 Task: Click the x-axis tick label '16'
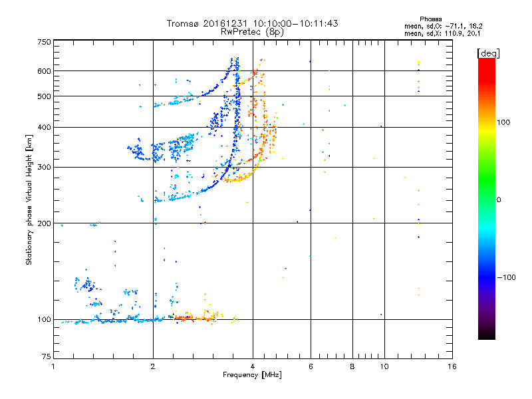[452, 366]
